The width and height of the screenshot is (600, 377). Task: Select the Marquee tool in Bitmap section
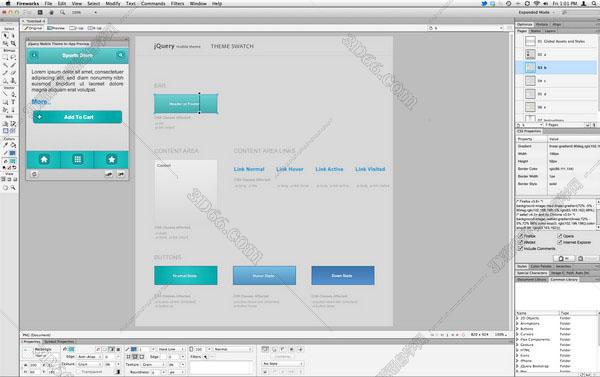pyautogui.click(x=5, y=57)
